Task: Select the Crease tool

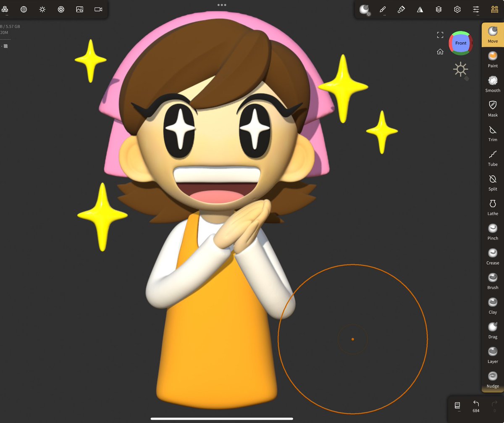Action: tap(493, 256)
